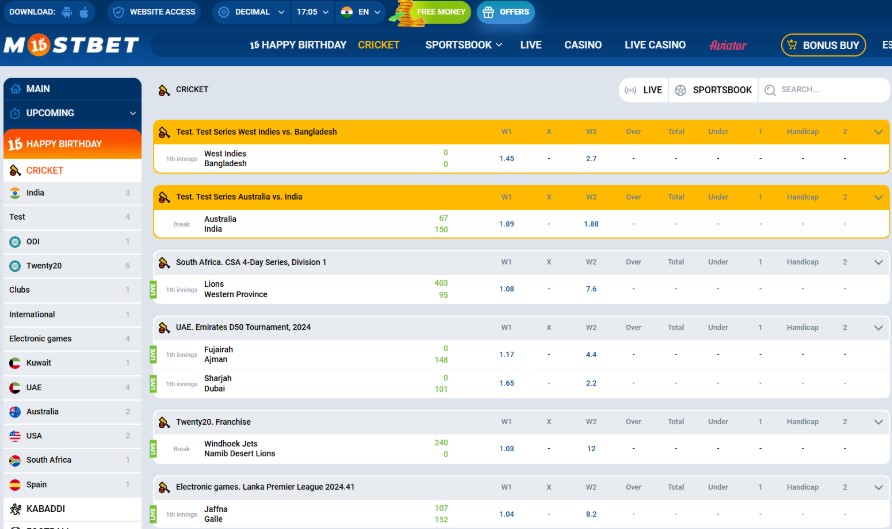The height and width of the screenshot is (529, 892).
Task: Select Electronic games in the sidebar
Action: coord(72,338)
